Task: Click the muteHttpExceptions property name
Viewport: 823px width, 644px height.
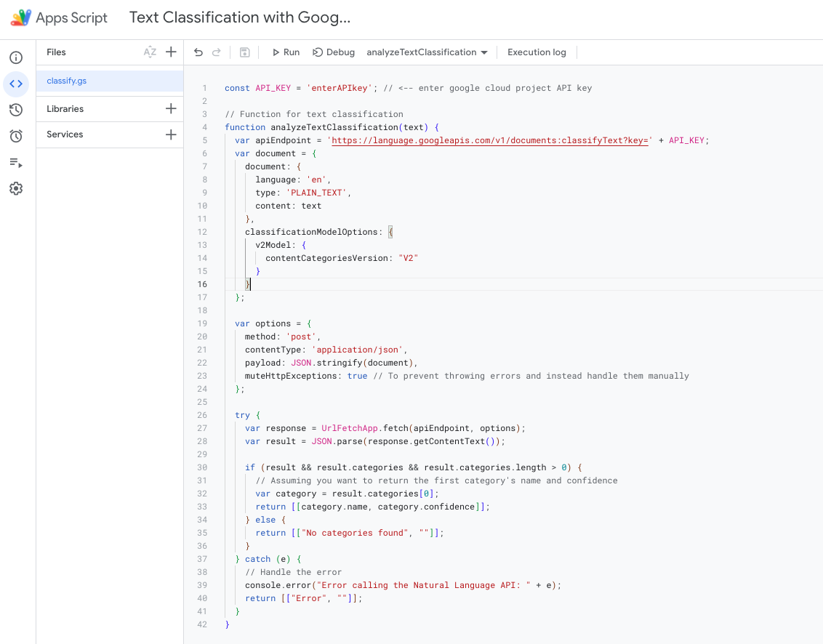Action: coord(291,376)
